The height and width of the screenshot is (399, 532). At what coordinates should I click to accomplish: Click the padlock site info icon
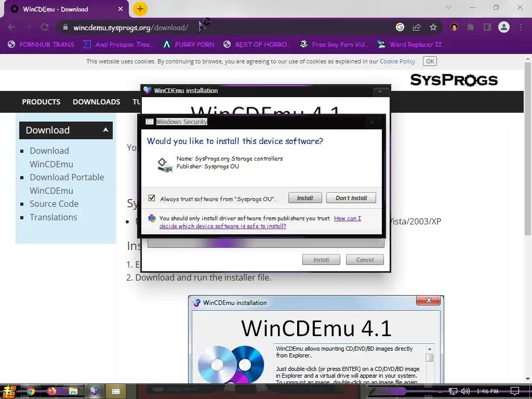click(65, 27)
